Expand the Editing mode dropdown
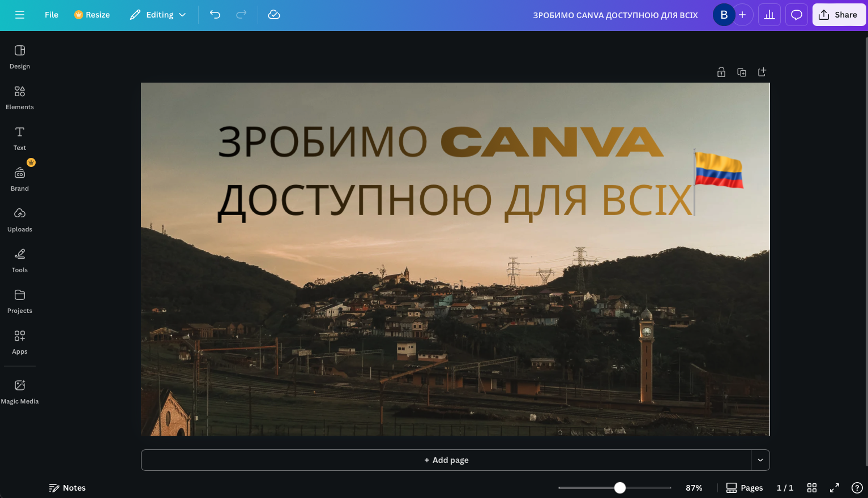Image resolution: width=868 pixels, height=498 pixels. (158, 15)
